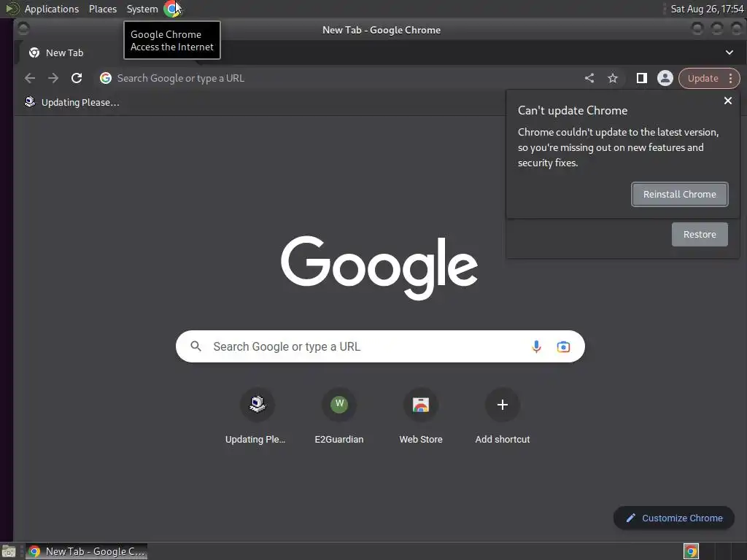This screenshot has height=560, width=747.
Task: Open the window menu button in title bar
Action: 23,29
